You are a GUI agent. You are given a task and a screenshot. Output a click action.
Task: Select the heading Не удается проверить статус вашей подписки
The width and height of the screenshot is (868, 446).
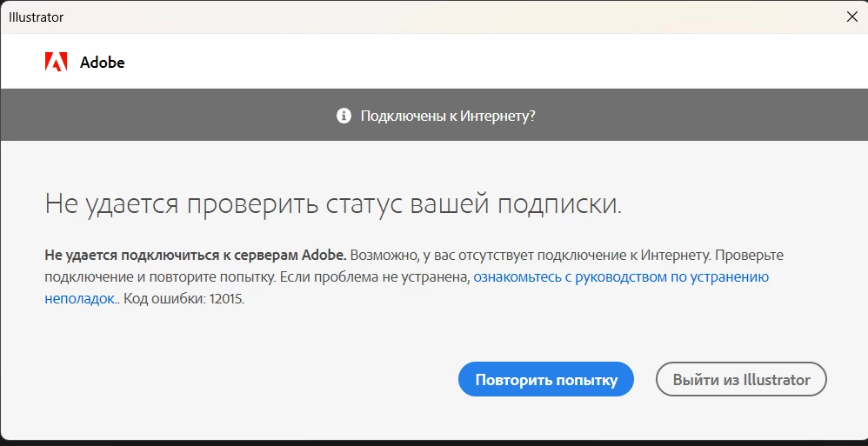pyautogui.click(x=333, y=204)
